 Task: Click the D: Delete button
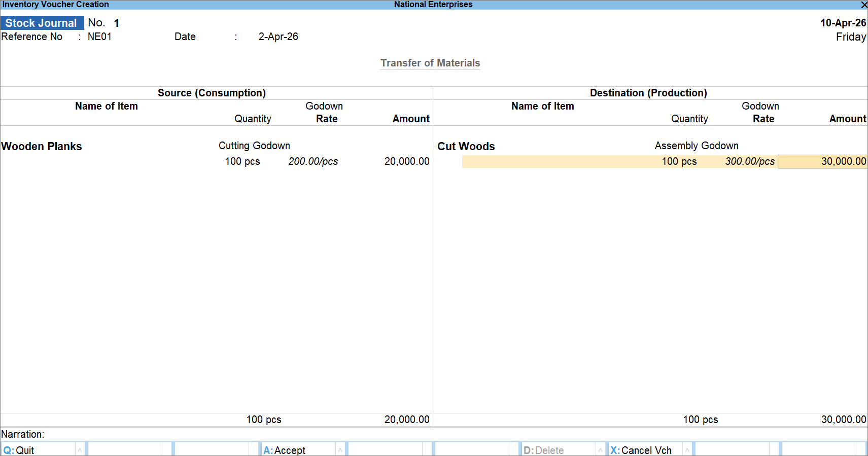click(559, 450)
